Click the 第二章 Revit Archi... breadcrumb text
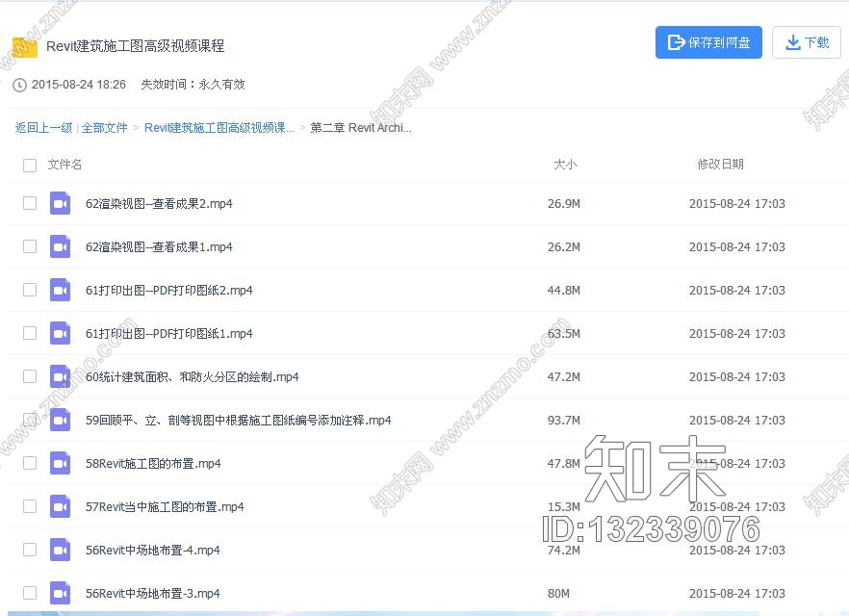 pos(361,128)
